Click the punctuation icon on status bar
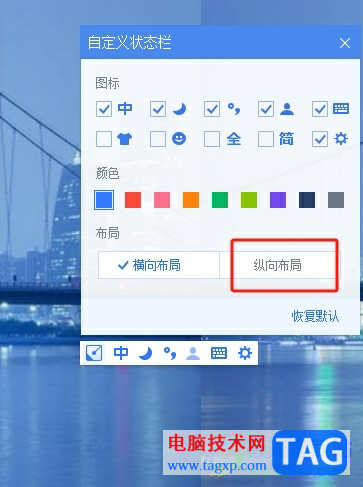Viewport: 363px width, 487px height. 169,353
